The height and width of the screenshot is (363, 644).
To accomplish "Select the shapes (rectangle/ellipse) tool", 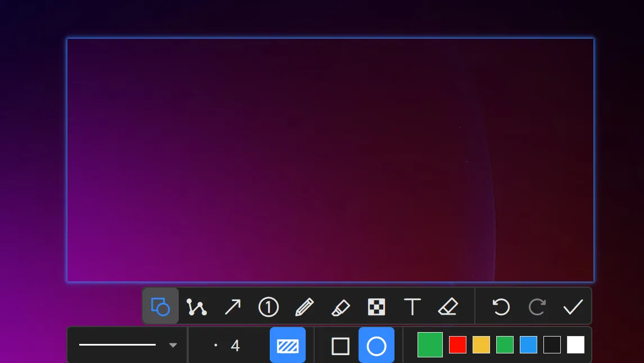I will [x=161, y=306].
